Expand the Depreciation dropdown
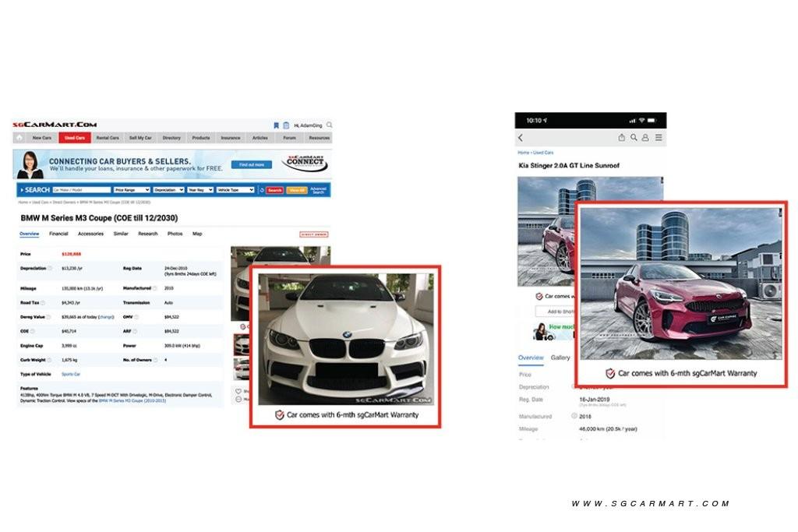 click(x=168, y=190)
